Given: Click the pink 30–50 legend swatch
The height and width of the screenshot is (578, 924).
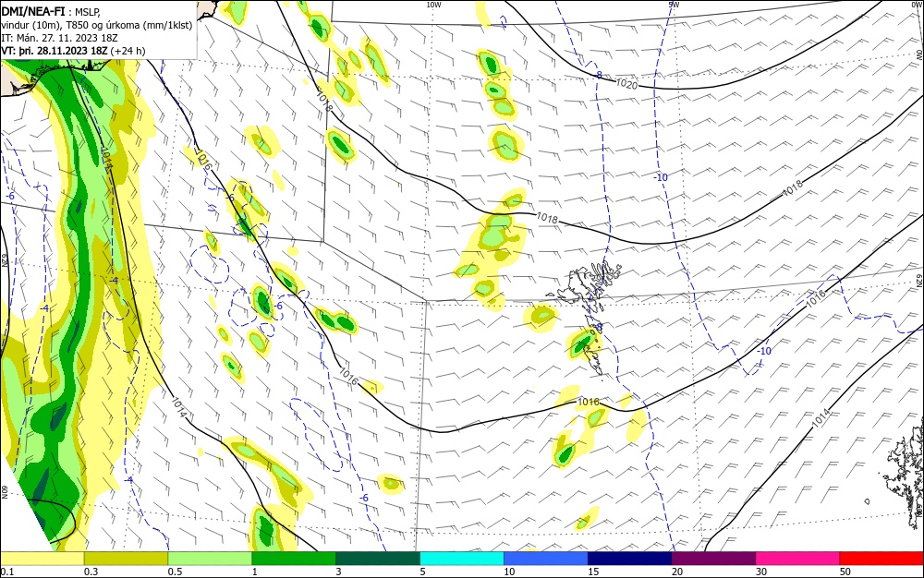Looking at the screenshot, I should (798, 559).
